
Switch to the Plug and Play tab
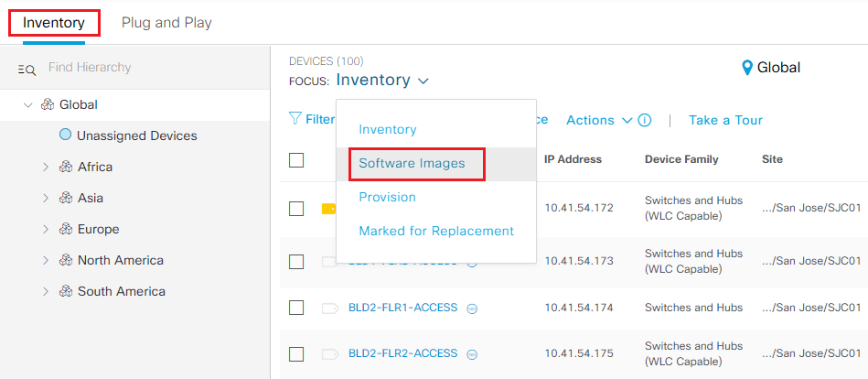click(166, 23)
